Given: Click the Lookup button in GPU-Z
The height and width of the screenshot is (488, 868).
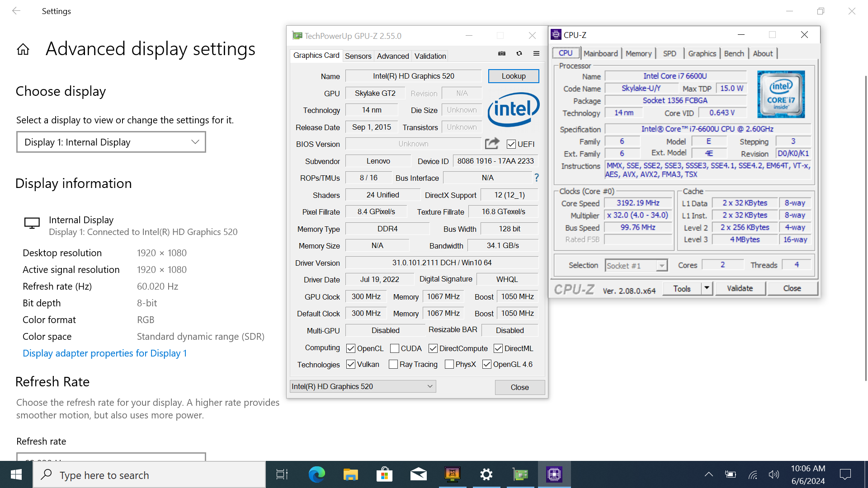Looking at the screenshot, I should pos(514,76).
